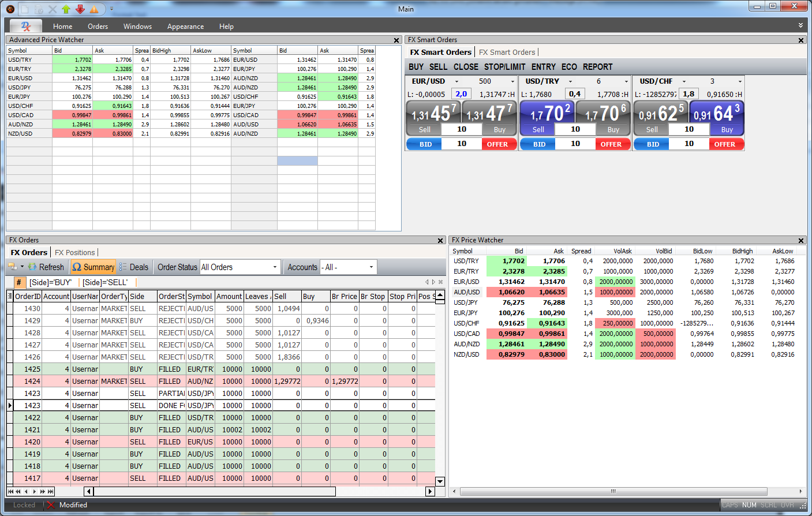Click BUY in the smart orders toolbar

416,67
